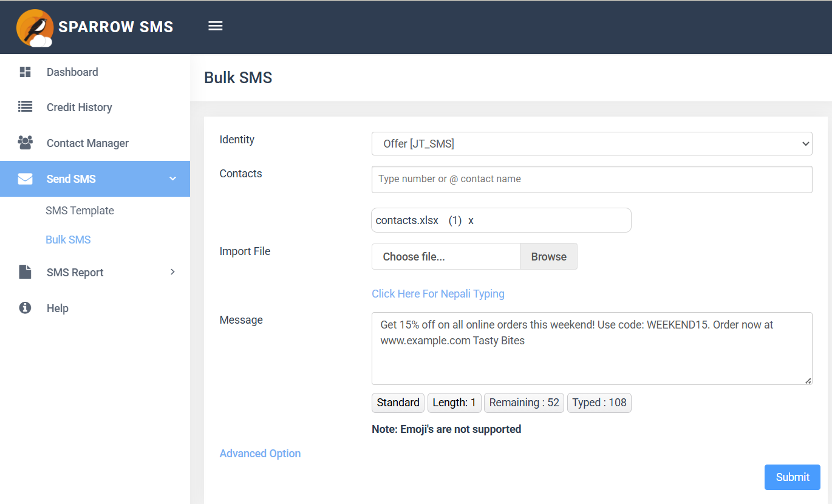Viewport: 832px width, 504px height.
Task: Open the hamburger menu in the header
Action: [215, 26]
